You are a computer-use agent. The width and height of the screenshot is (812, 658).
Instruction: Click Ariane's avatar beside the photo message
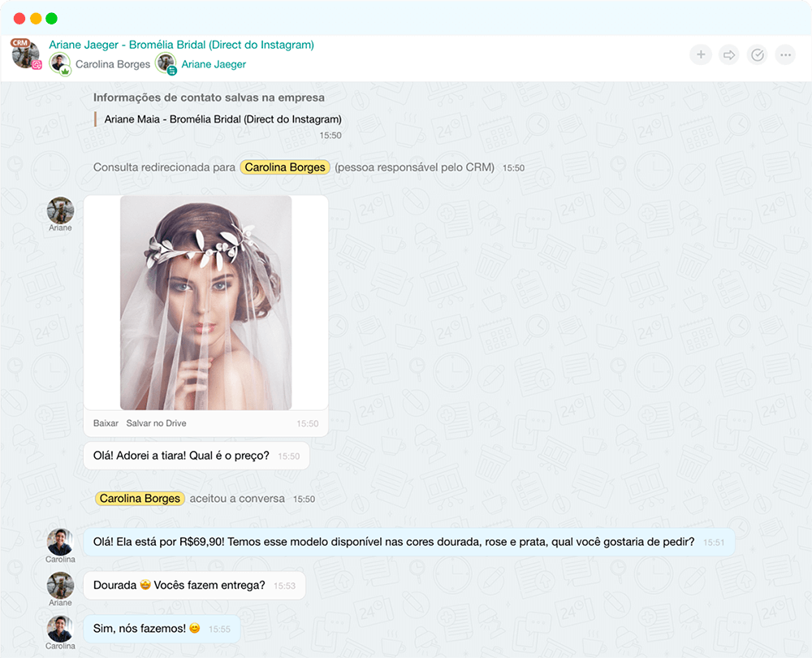pos(60,210)
